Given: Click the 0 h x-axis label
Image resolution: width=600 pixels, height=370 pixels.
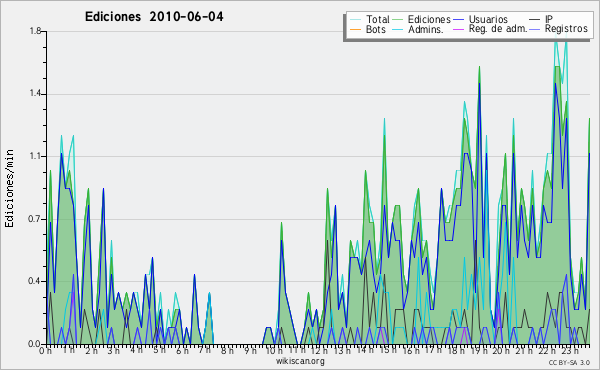Looking at the screenshot, I should tap(45, 351).
